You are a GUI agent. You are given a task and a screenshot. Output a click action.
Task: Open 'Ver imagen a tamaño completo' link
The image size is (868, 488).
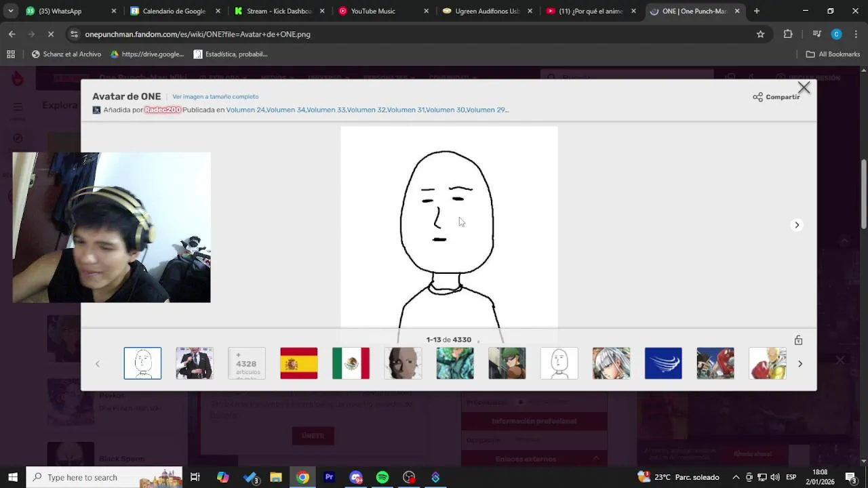point(216,97)
